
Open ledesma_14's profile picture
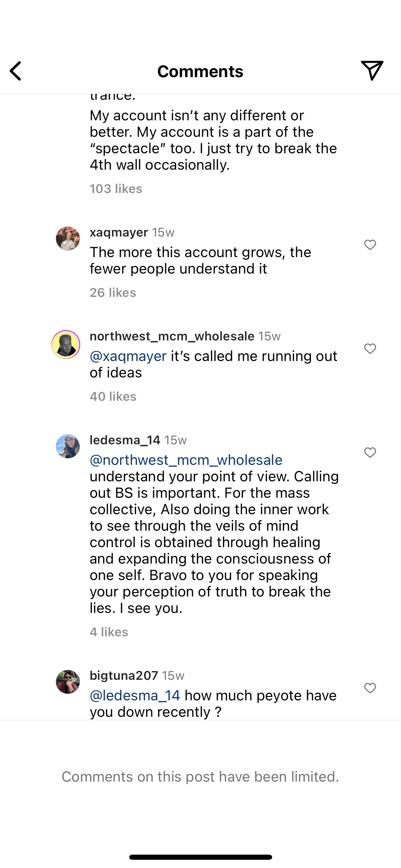[x=68, y=446]
